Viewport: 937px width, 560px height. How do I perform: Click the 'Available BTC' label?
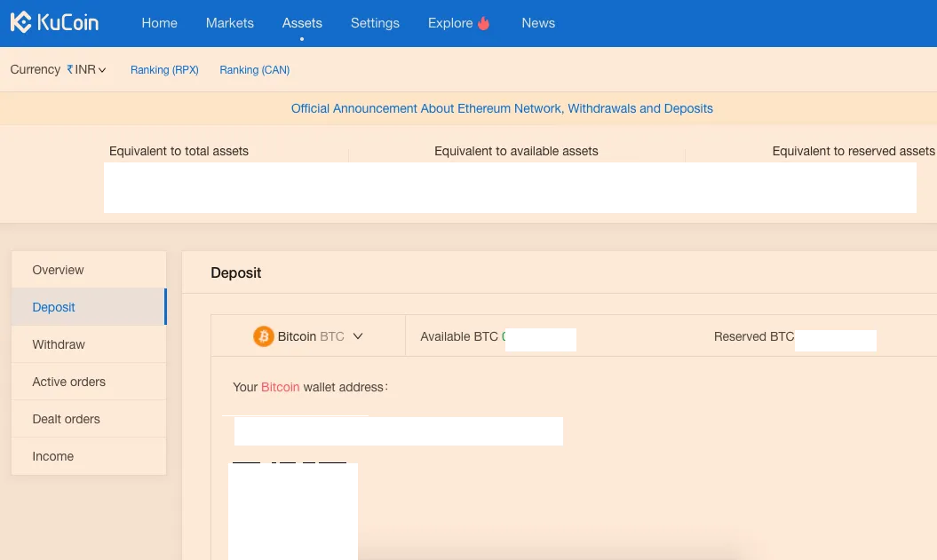tap(459, 336)
